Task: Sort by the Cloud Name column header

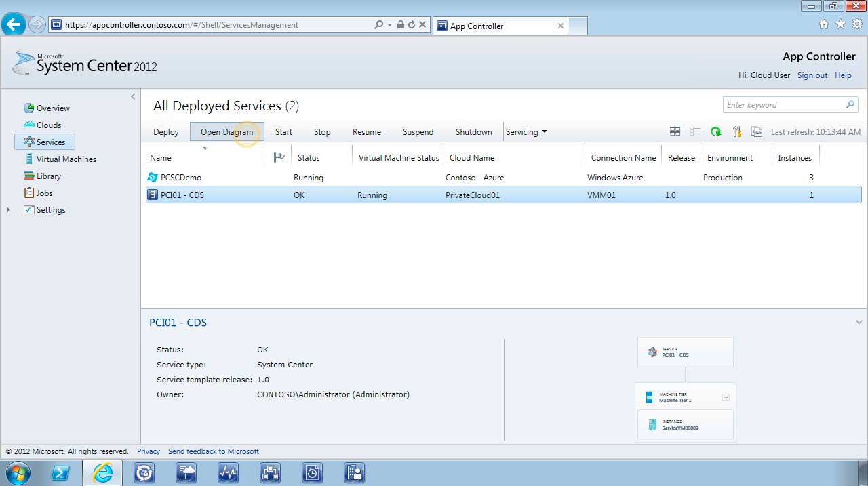Action: click(472, 157)
